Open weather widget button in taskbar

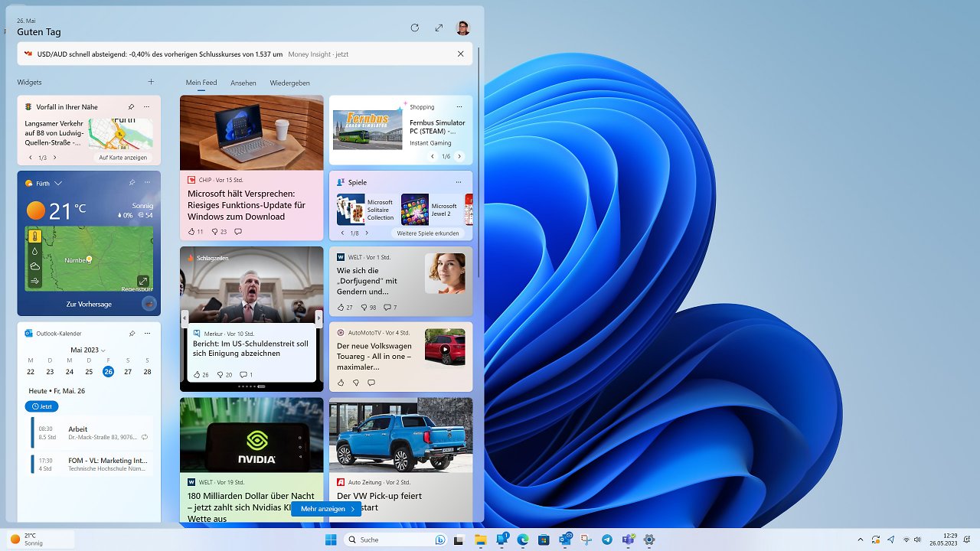pos(41,540)
